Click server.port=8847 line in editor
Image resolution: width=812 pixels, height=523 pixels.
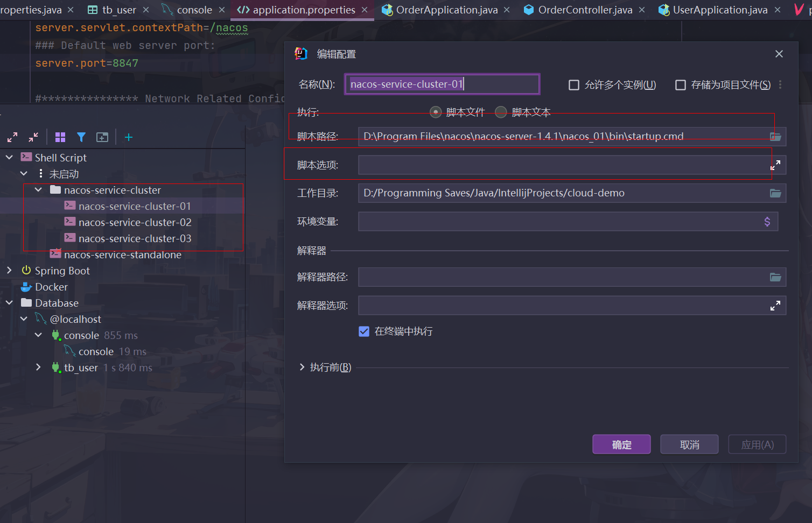(x=87, y=63)
